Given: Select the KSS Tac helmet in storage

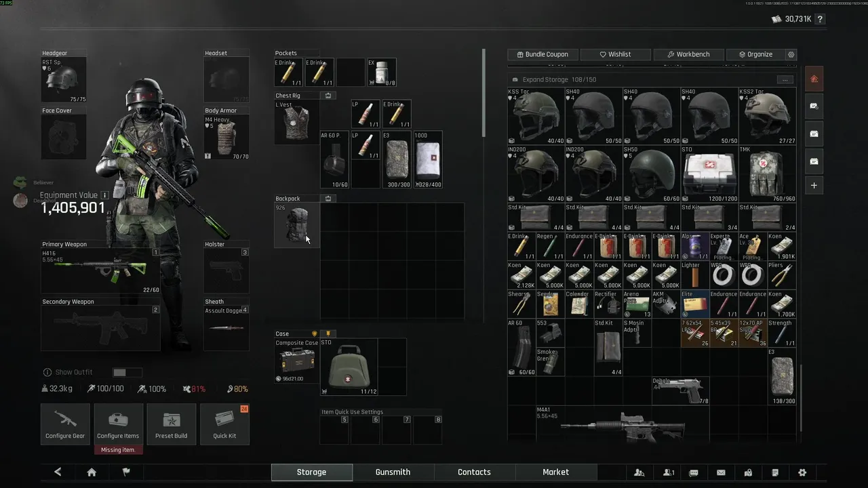Looking at the screenshot, I should pyautogui.click(x=536, y=116).
